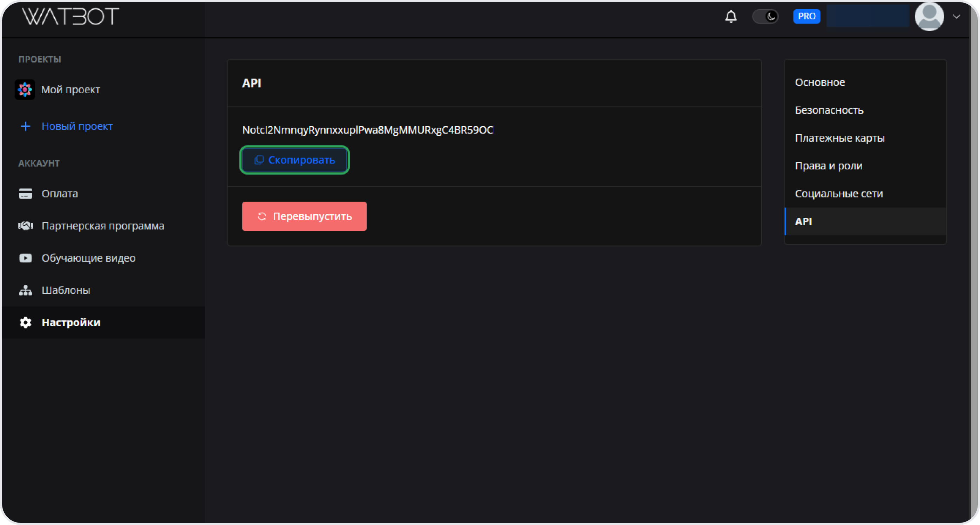This screenshot has width=980, height=525.
Task: Select the Права и роли tab
Action: click(x=828, y=166)
